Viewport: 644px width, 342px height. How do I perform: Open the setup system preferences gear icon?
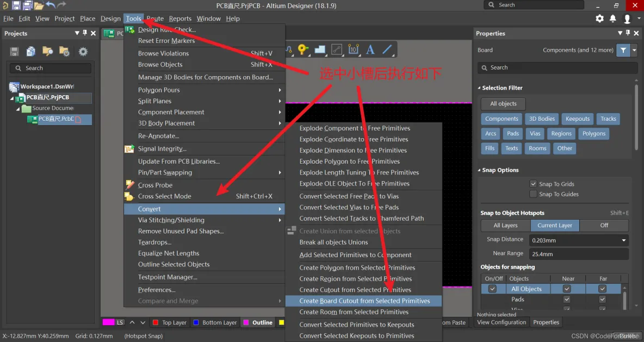coord(599,18)
